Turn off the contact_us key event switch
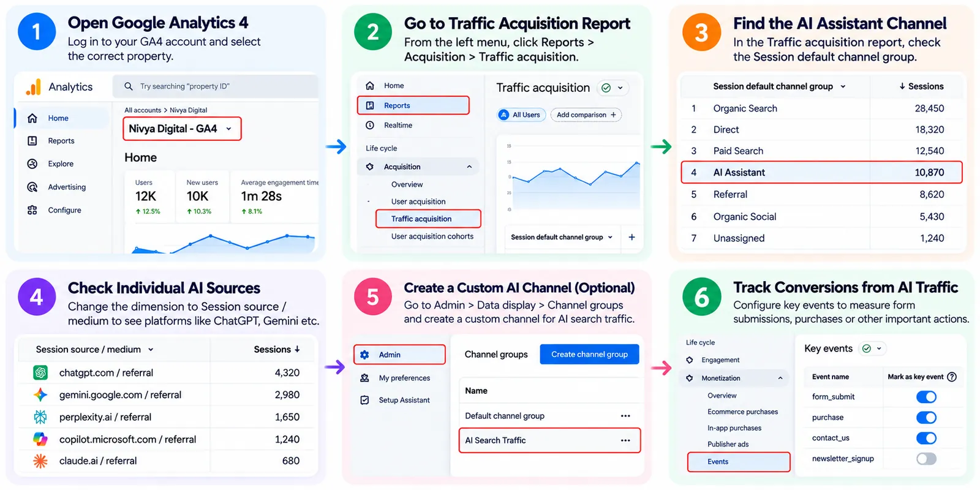Viewport: 980px width, 490px height. click(x=926, y=438)
